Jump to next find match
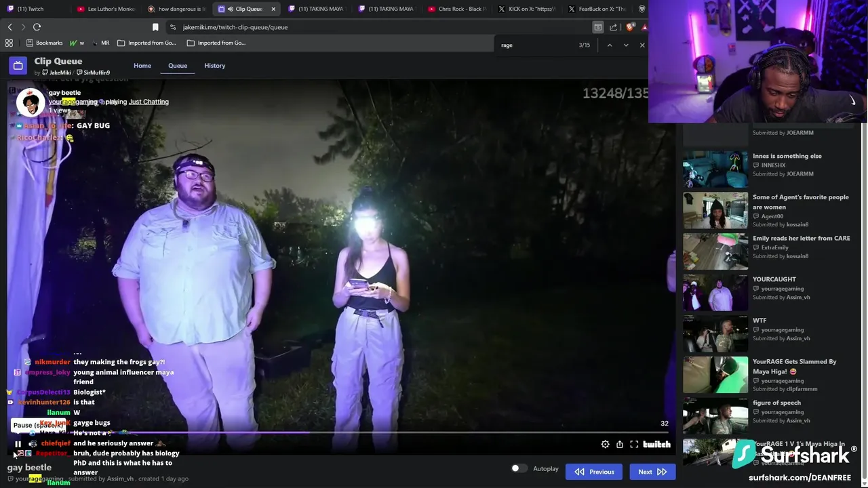Screen dimensions: 868x488 (626, 45)
